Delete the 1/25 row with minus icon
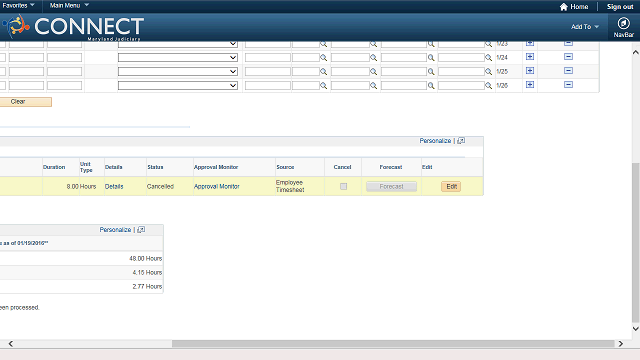 [x=569, y=71]
